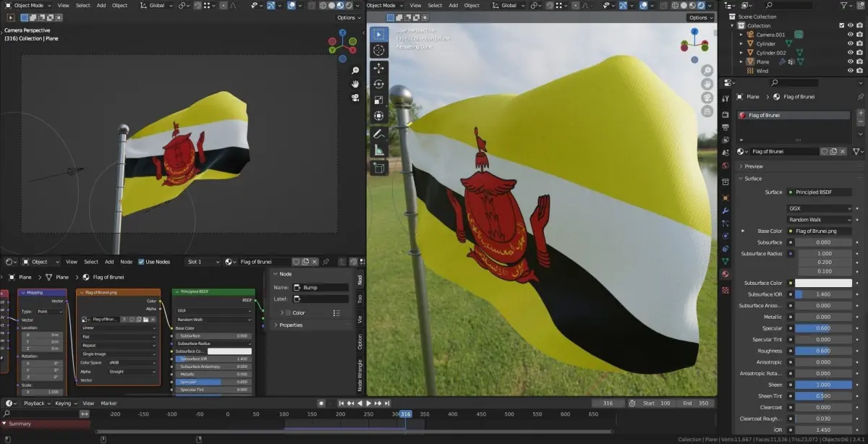
Task: Click Principled BSDF surface shader button
Action: click(820, 192)
